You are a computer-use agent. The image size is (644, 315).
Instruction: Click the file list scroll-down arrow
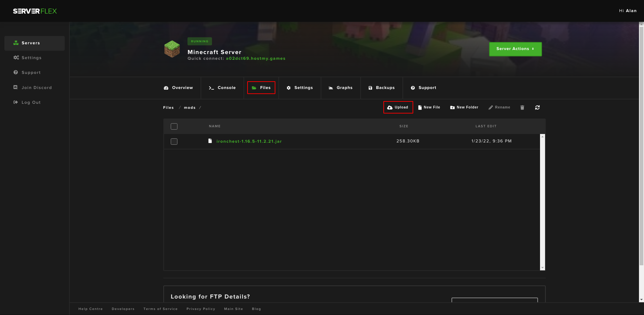542,268
